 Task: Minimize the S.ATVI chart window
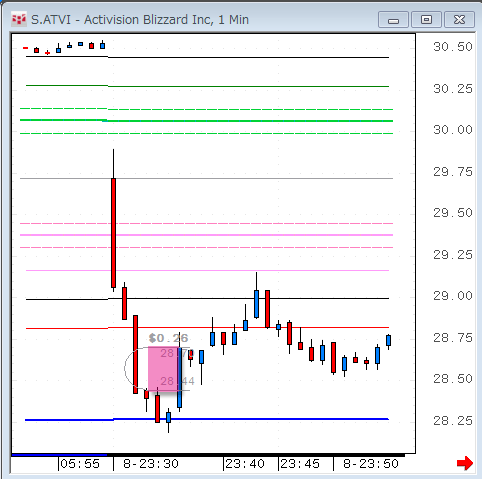[x=393, y=20]
